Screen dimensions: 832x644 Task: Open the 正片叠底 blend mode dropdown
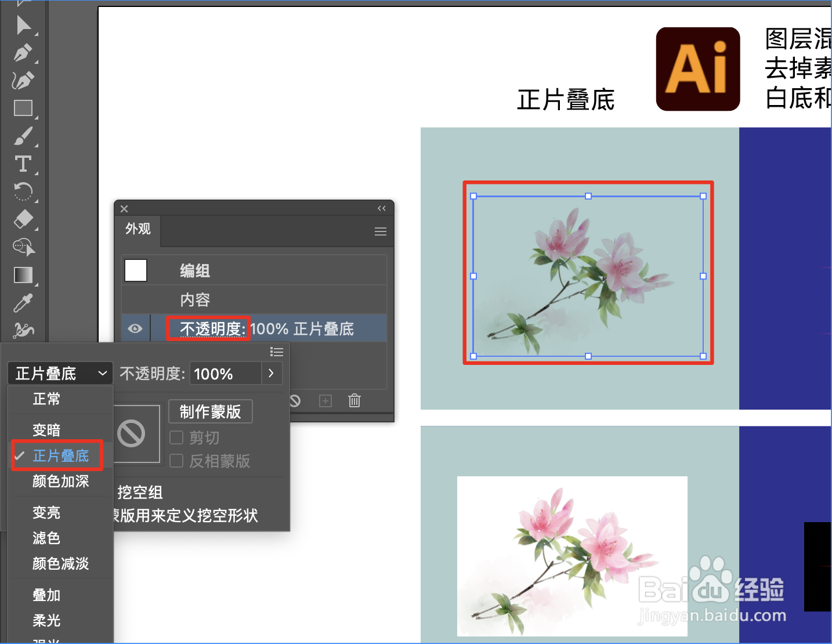click(60, 373)
